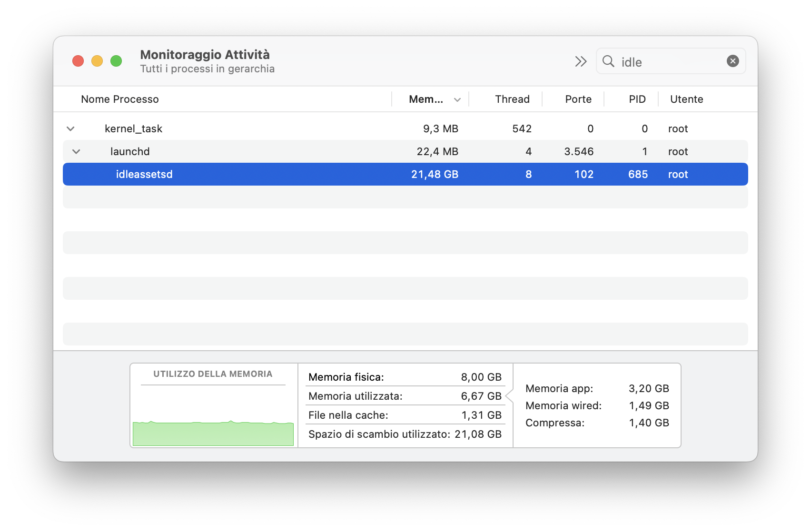Click the magnifying glass search icon

(x=608, y=61)
